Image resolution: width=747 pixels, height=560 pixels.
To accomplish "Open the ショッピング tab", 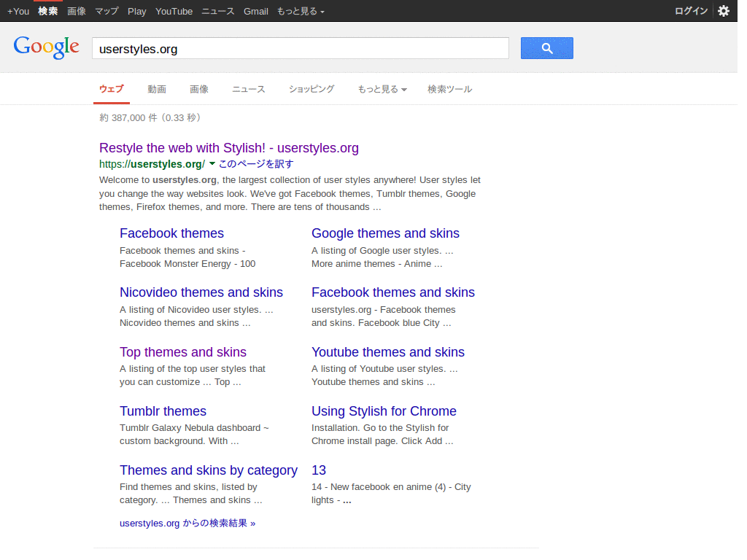I will [311, 89].
